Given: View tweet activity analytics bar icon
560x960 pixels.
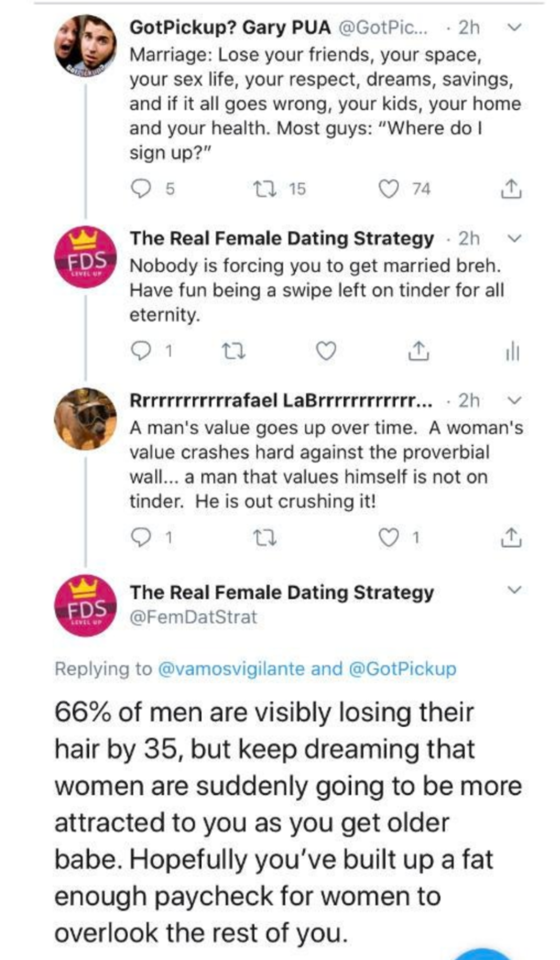Looking at the screenshot, I should 512,351.
